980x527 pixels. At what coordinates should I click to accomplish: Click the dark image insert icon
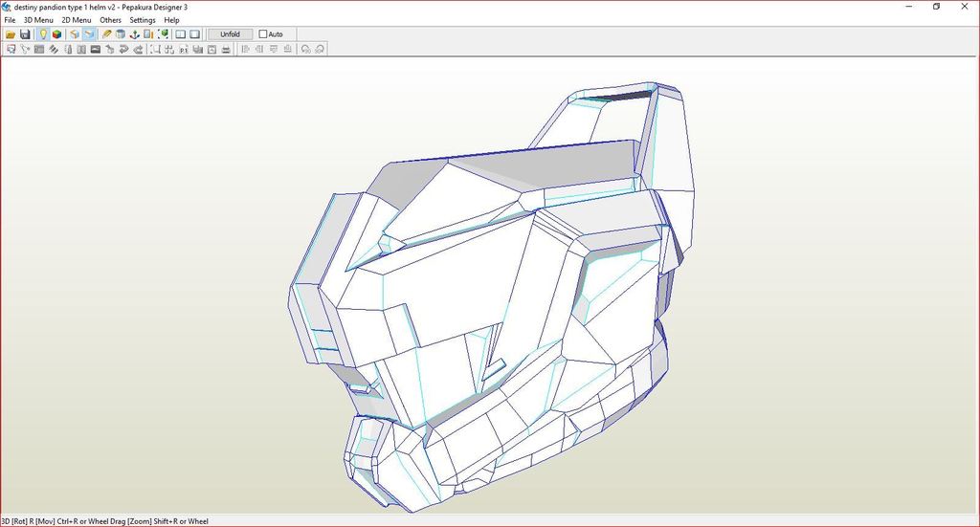pos(95,50)
